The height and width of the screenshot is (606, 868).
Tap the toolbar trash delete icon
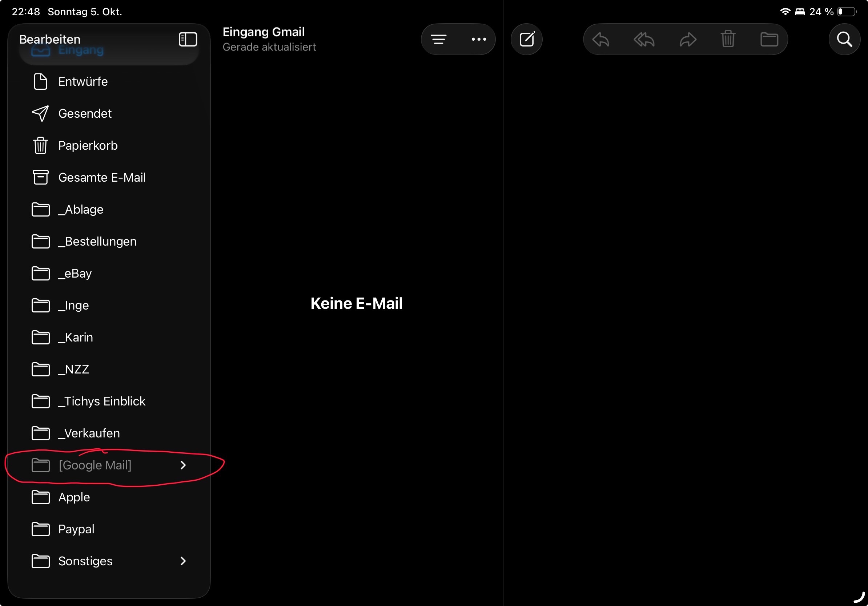click(728, 39)
